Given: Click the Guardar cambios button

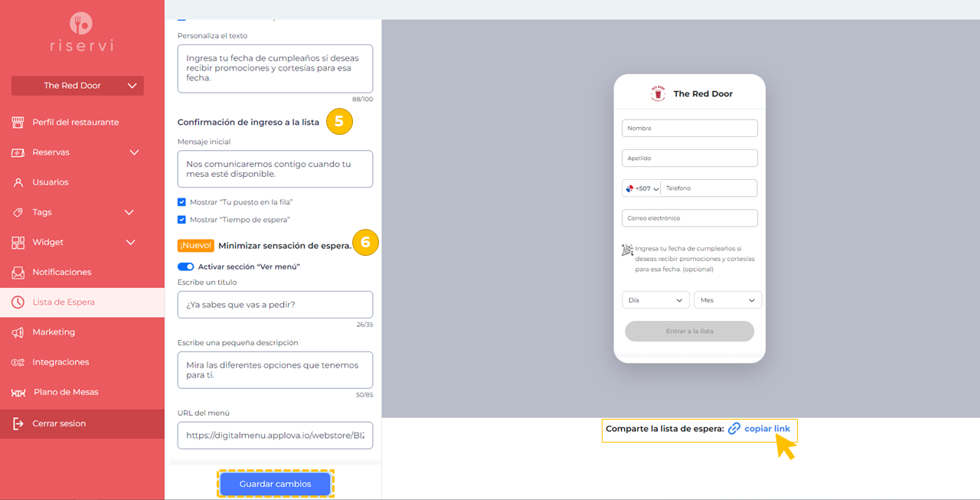Looking at the screenshot, I should (x=276, y=484).
